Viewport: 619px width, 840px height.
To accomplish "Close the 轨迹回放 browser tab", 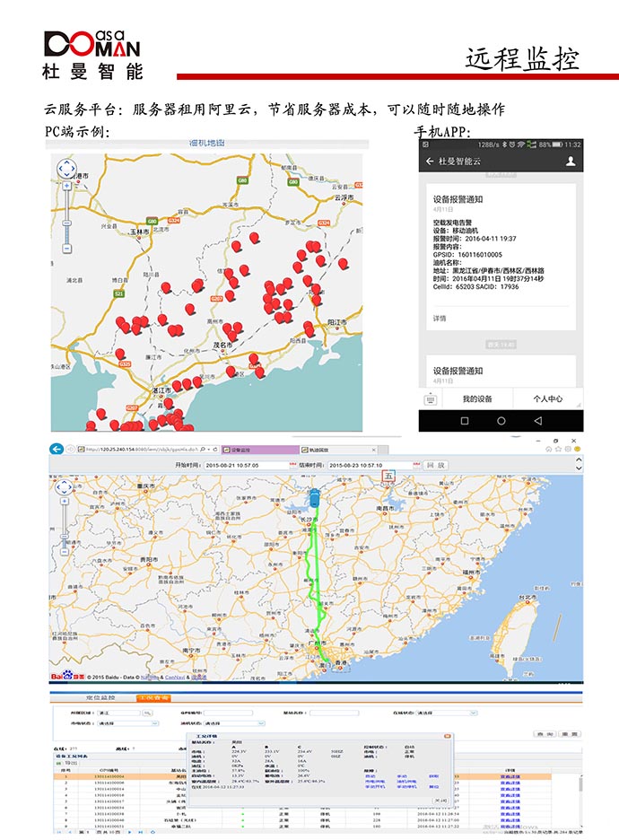I will click(373, 450).
